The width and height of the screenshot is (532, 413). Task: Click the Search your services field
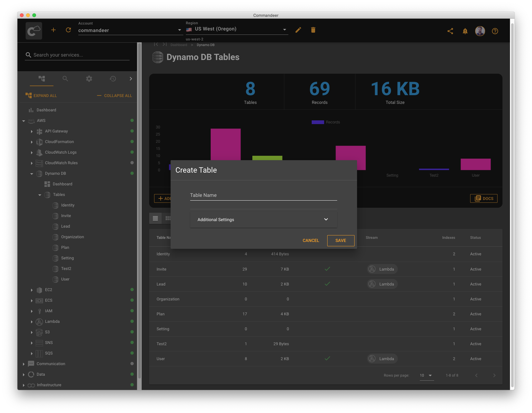[77, 55]
